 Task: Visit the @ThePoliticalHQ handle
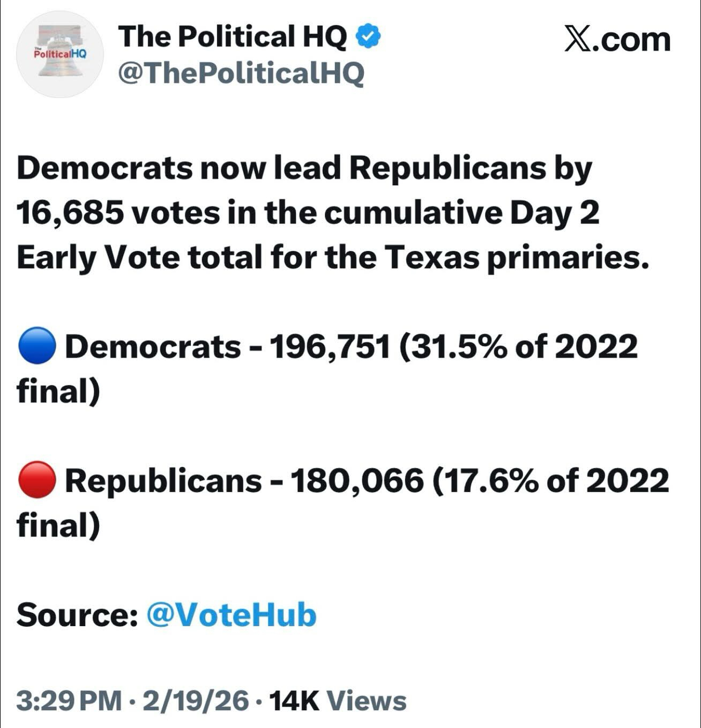point(241,73)
